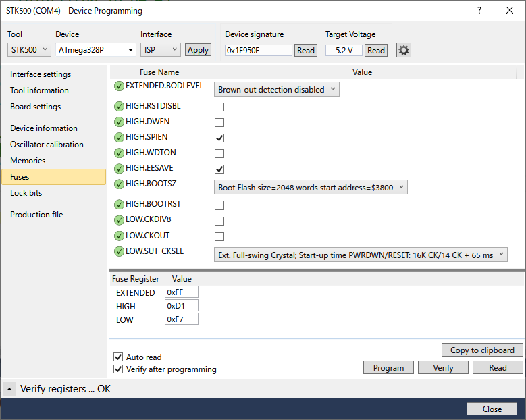The image size is (526, 420).
Task: Click the Target Voltage value field
Action: click(344, 51)
